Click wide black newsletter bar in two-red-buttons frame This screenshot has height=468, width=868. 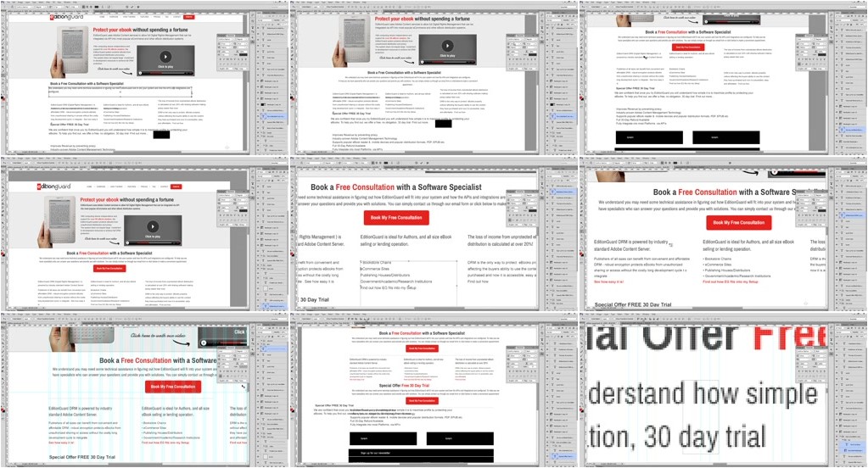coord(421,453)
